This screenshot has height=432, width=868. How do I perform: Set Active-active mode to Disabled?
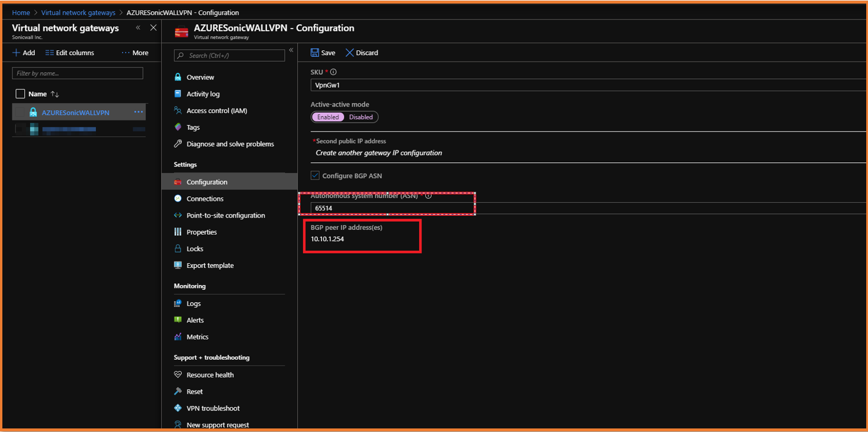pos(361,117)
